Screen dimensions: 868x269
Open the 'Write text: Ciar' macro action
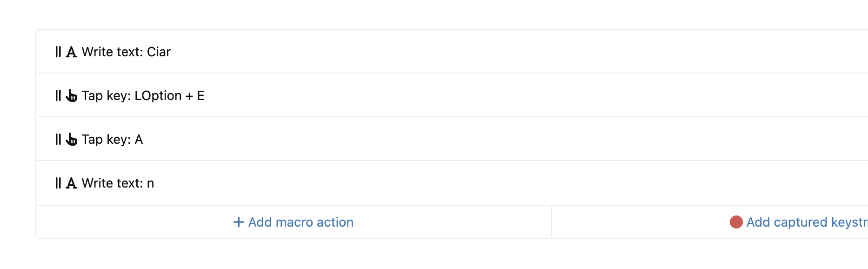click(x=126, y=52)
